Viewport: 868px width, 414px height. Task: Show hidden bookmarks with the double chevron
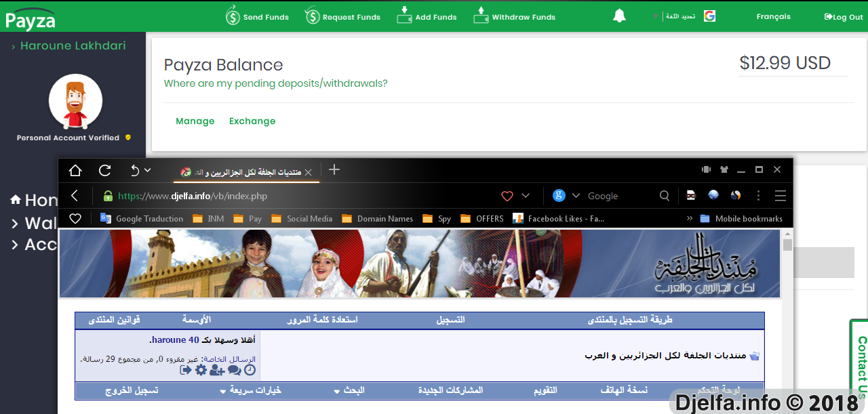click(690, 218)
